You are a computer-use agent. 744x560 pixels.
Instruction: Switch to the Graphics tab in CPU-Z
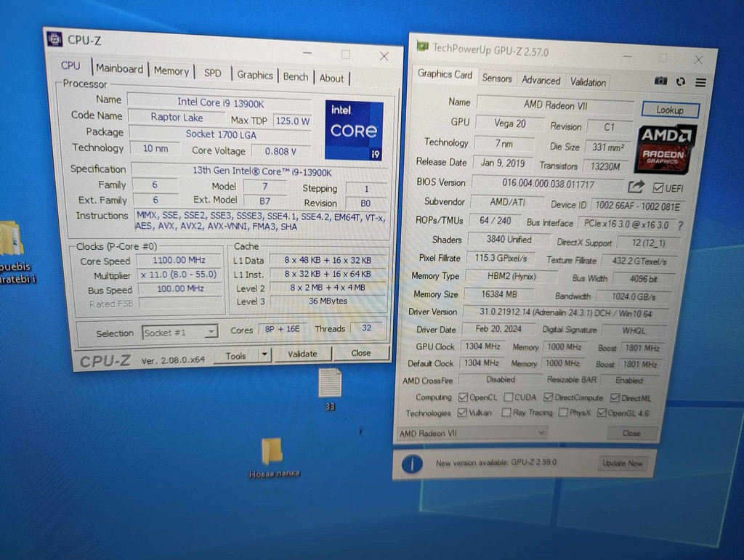(x=255, y=75)
